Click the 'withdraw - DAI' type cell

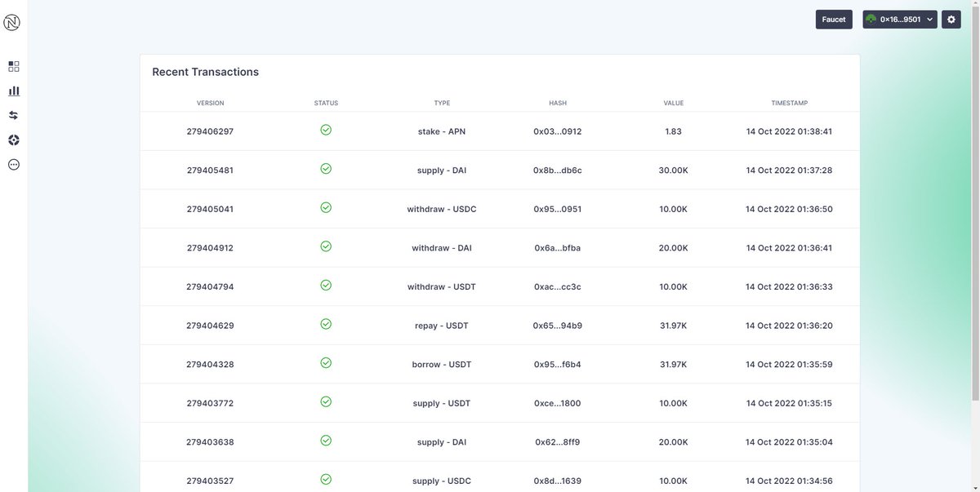442,248
